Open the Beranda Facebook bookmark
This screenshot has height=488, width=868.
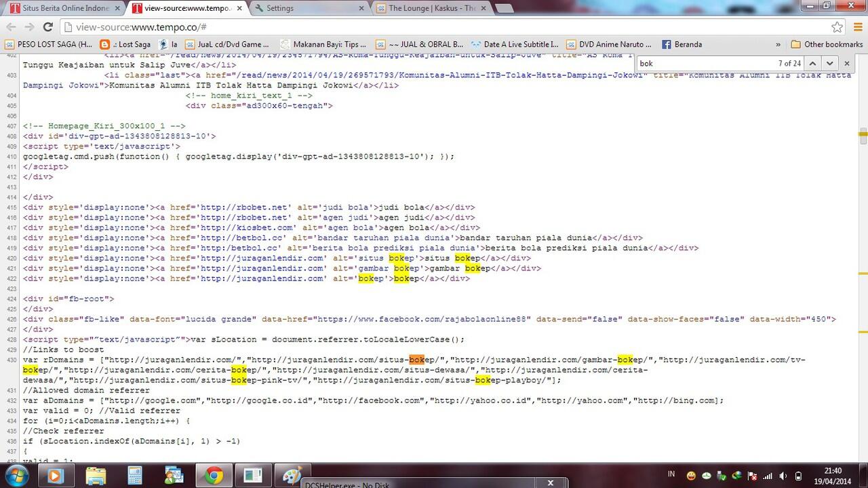pyautogui.click(x=682, y=44)
